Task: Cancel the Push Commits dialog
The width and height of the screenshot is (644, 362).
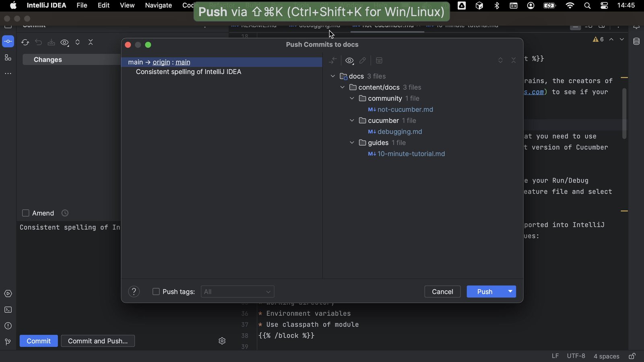Action: (x=442, y=292)
